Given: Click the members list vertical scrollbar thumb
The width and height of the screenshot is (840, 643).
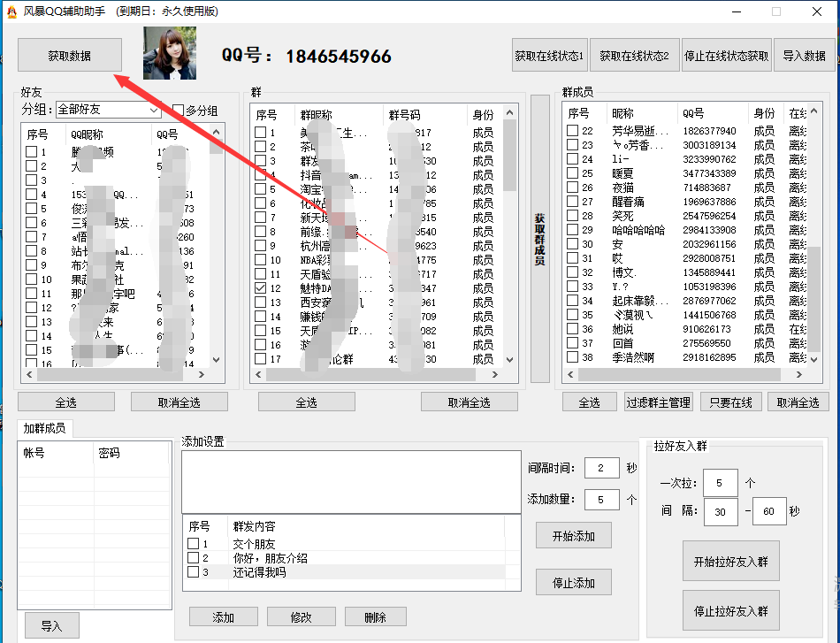Looking at the screenshot, I should [x=814, y=298].
